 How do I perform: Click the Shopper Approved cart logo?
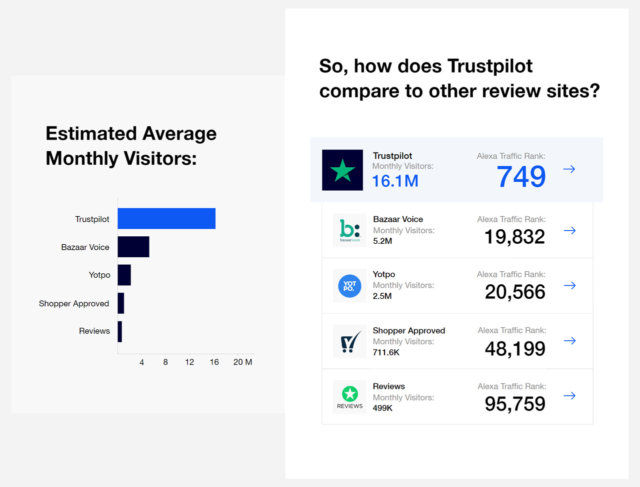pyautogui.click(x=350, y=341)
